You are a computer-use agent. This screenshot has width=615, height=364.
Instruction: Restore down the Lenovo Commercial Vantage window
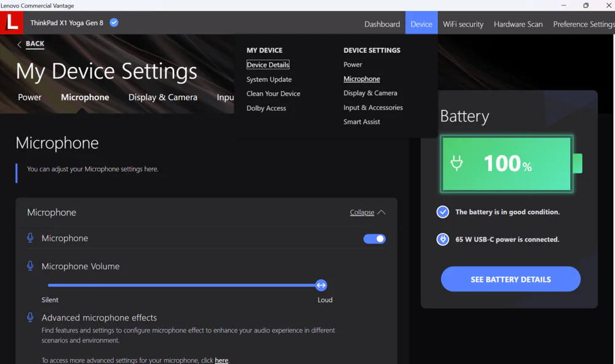click(x=585, y=6)
